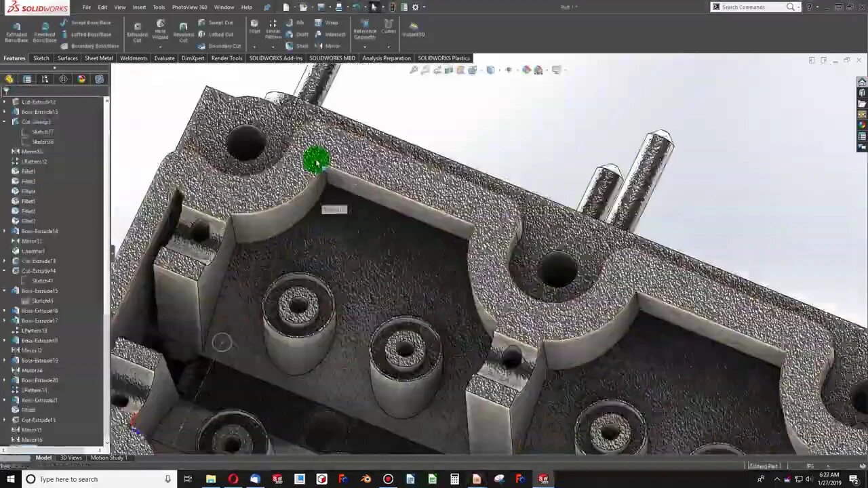Expand the Boss-Extrude13 tree node

tap(4, 112)
